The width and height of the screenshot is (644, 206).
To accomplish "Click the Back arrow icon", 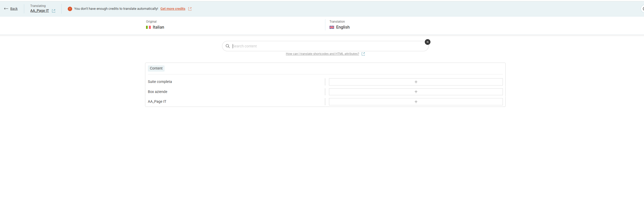I will (x=6, y=9).
